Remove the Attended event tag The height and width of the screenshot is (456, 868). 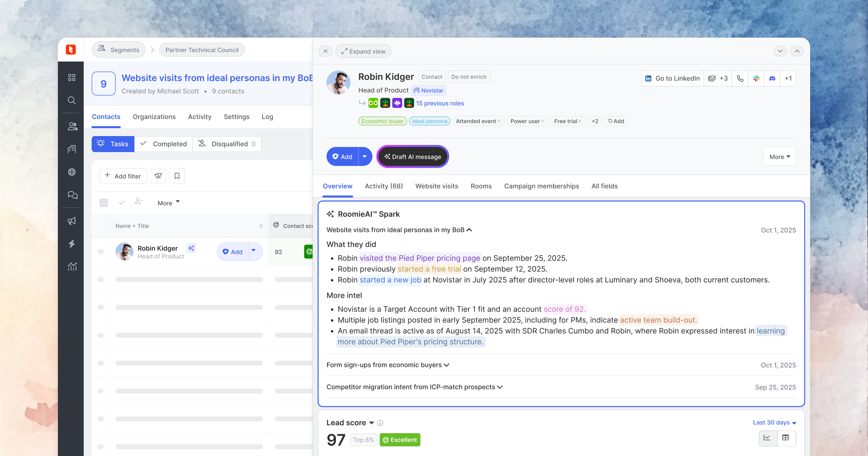499,121
